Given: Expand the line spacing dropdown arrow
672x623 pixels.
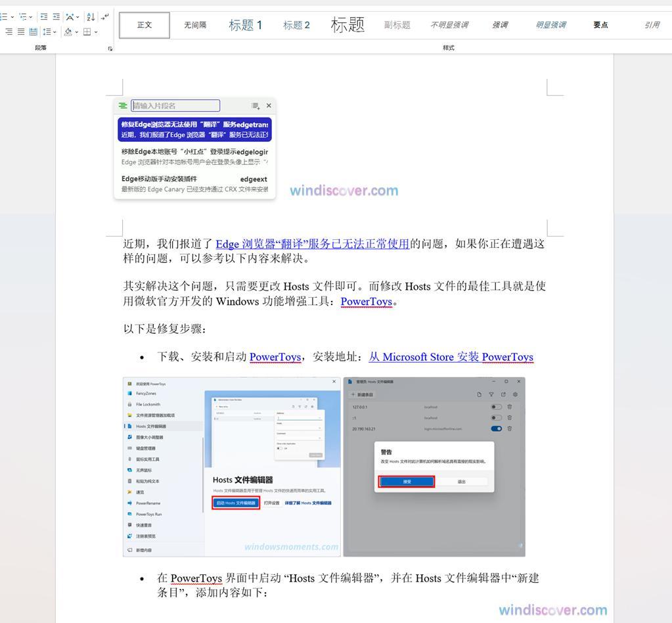Looking at the screenshot, I should [x=55, y=32].
